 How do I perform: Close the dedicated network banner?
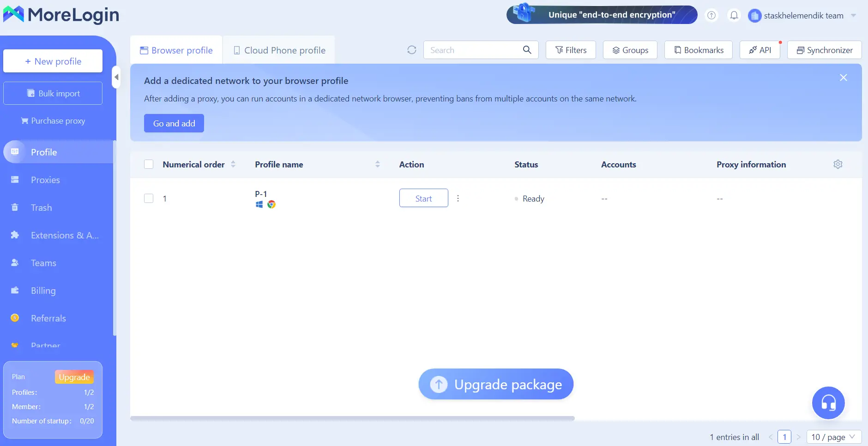pos(844,77)
